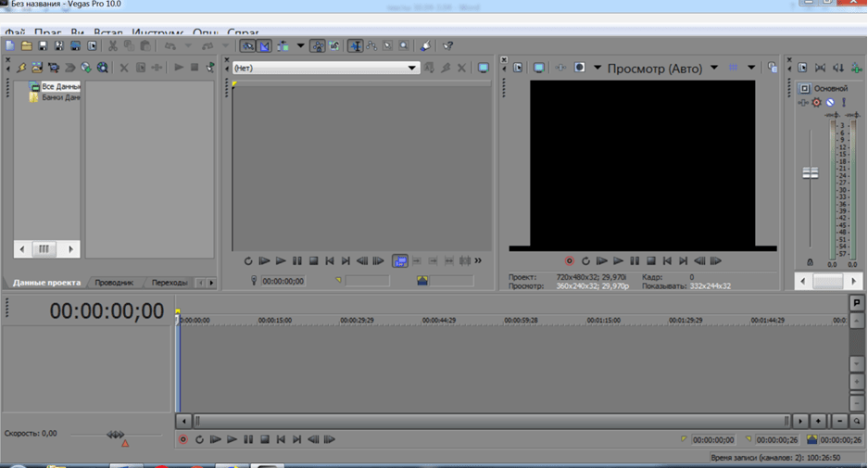This screenshot has height=468, width=868.
Task: Open the Просмотр (Авто) preview quality dropdown
Action: (713, 68)
